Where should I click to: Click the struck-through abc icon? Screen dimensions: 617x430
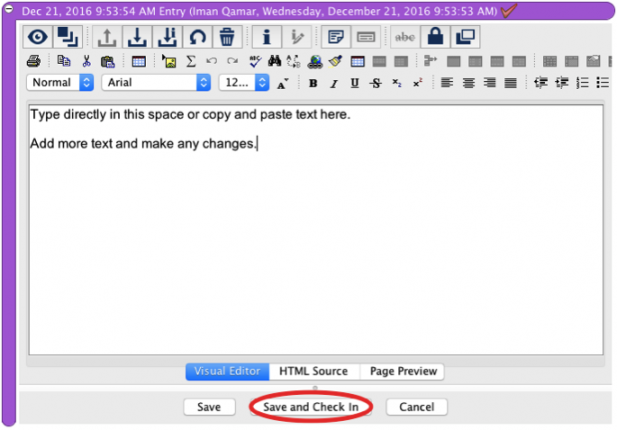(x=405, y=37)
